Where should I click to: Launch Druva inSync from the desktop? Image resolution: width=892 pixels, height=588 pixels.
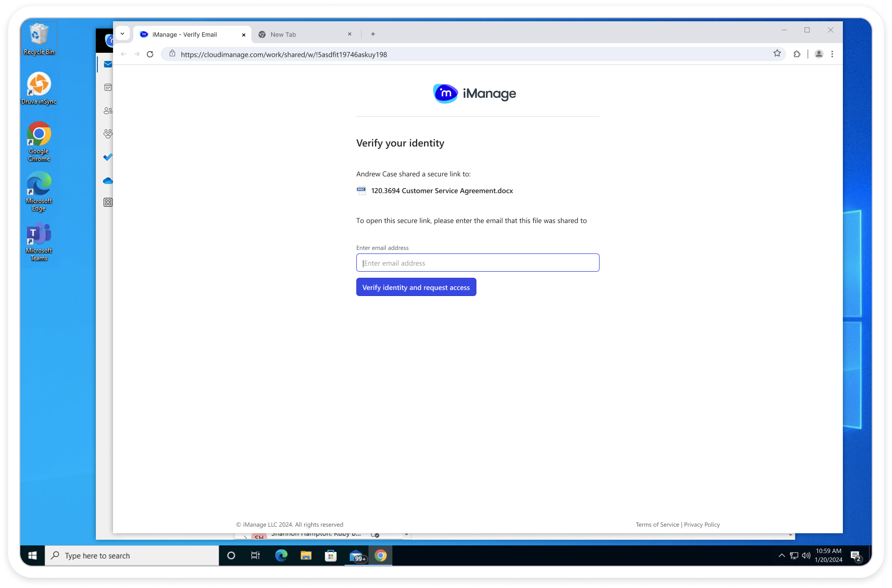point(39,88)
